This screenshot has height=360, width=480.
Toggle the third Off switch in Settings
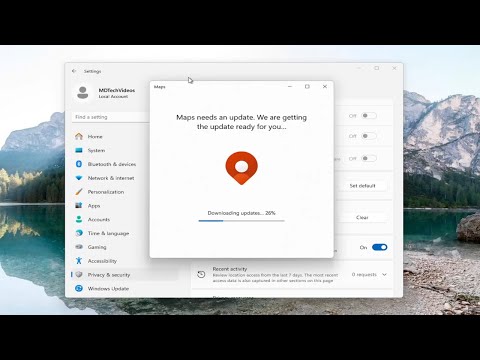369,158
